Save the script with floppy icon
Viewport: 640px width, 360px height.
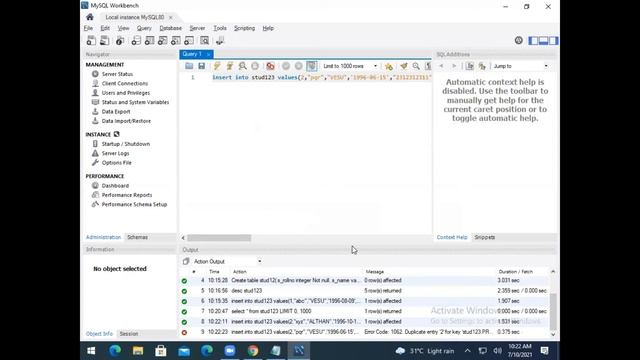pos(202,66)
